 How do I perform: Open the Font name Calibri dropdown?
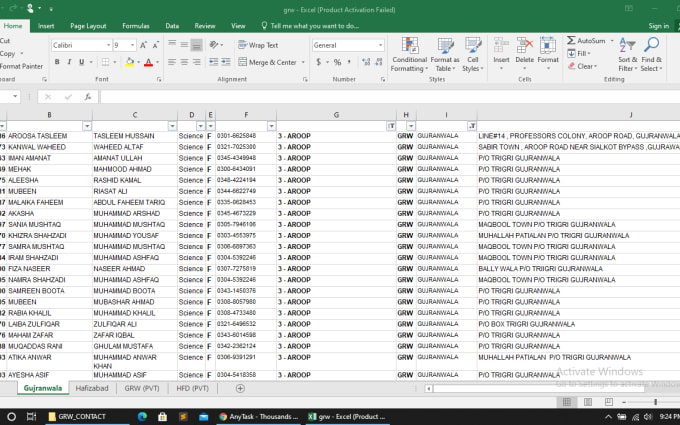[x=108, y=45]
